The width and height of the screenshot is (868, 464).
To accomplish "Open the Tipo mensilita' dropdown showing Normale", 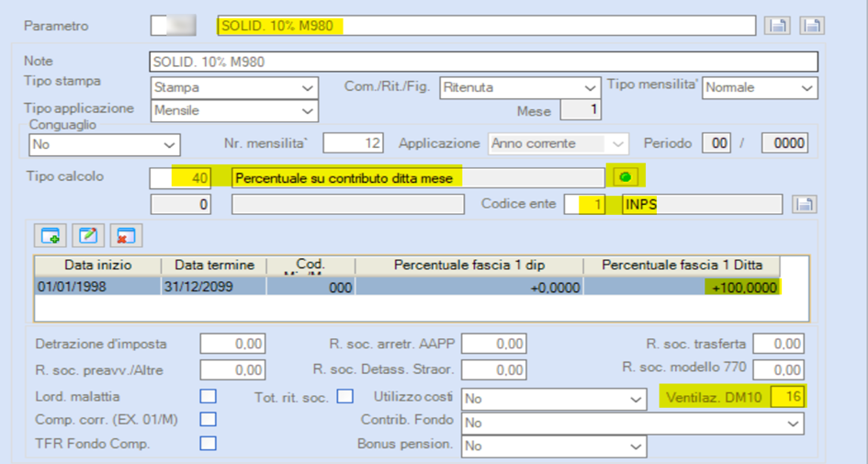I will tap(760, 87).
